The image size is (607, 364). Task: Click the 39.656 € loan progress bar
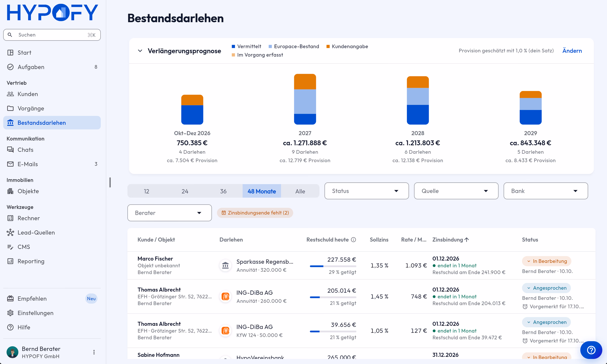[x=333, y=331]
